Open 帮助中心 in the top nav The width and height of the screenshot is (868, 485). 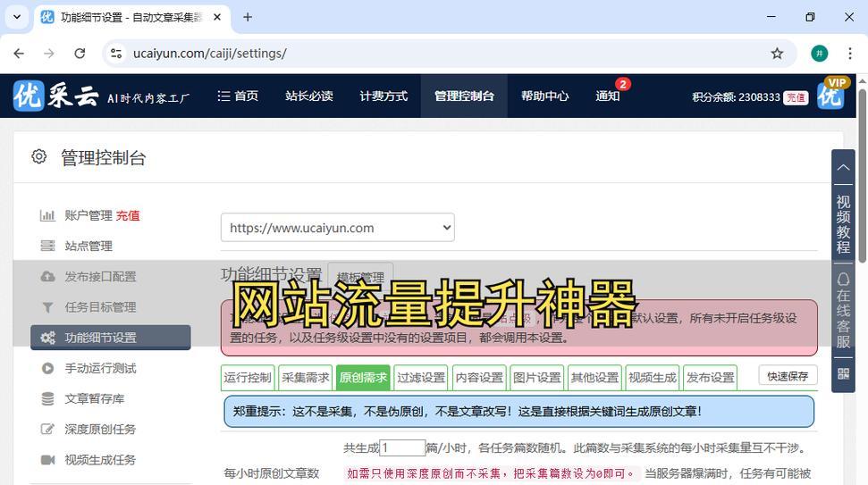[544, 96]
